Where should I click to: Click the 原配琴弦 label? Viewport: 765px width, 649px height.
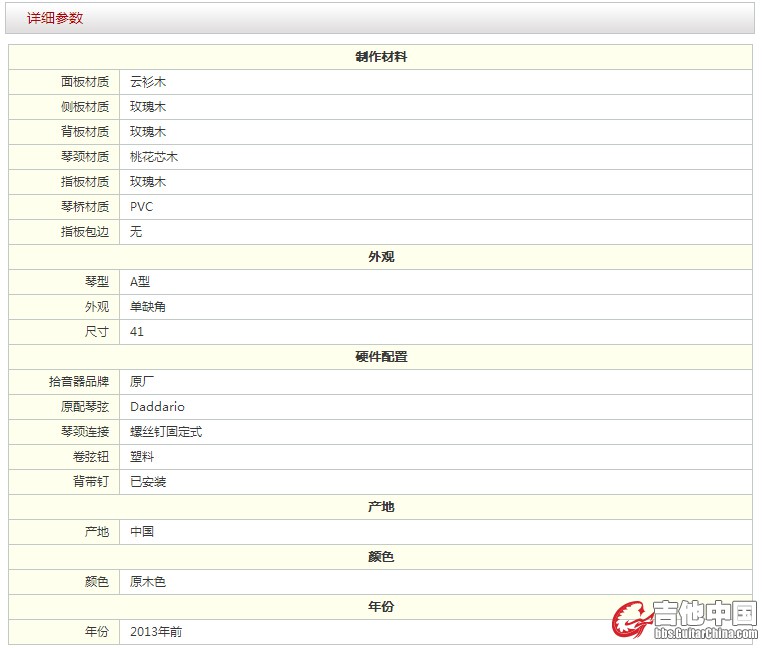(x=85, y=407)
